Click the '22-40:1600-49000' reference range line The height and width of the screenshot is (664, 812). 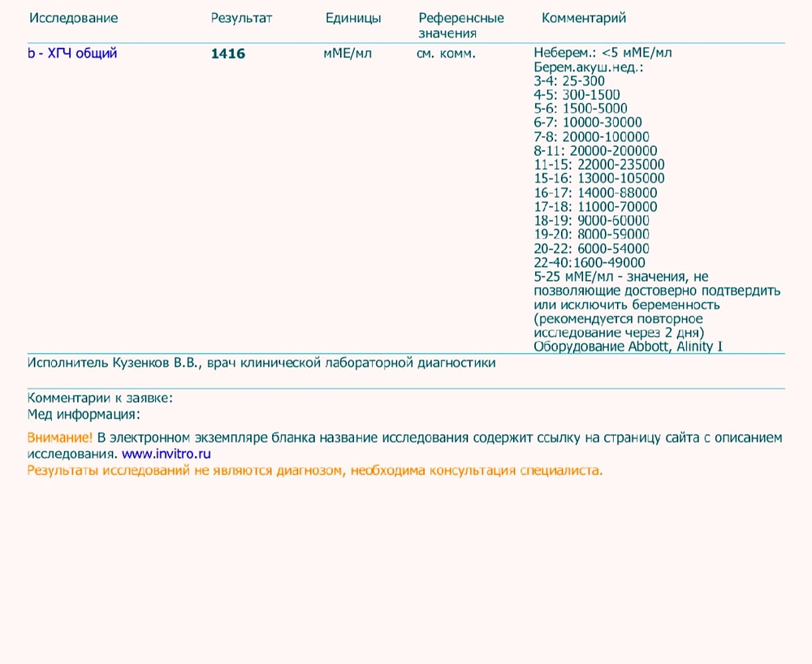[590, 262]
